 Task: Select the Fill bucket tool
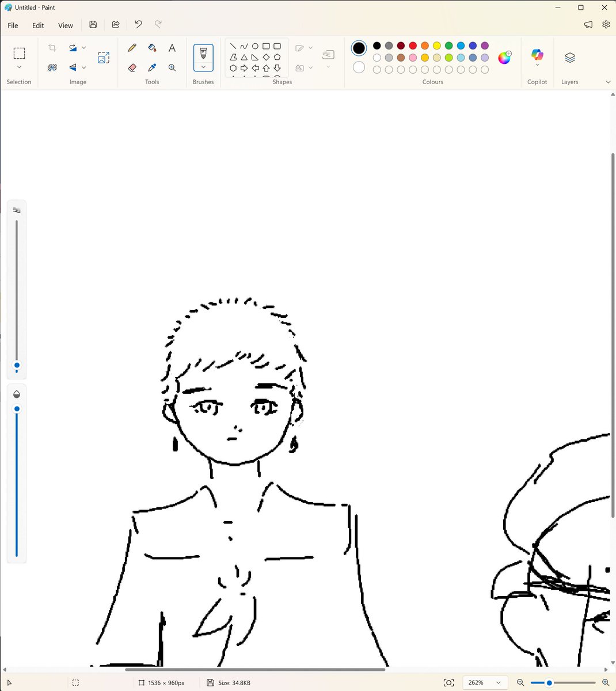152,48
